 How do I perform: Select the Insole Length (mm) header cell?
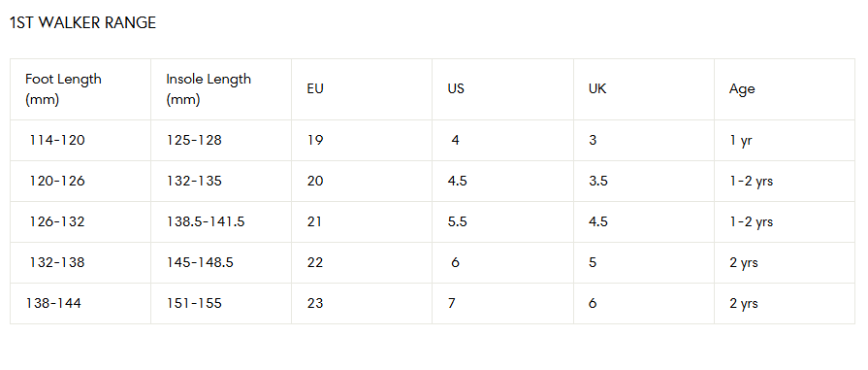[x=221, y=89]
